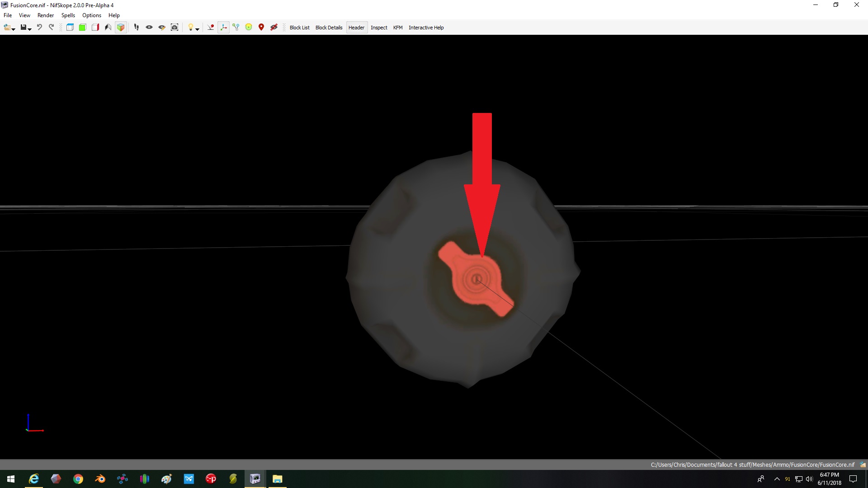The height and width of the screenshot is (488, 868).
Task: Expand the Load file dropdown arrow
Action: [14, 29]
